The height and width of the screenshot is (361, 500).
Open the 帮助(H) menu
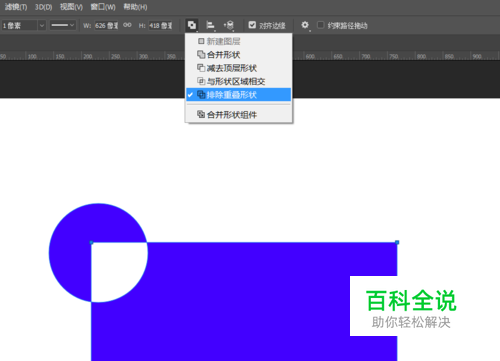tap(135, 7)
